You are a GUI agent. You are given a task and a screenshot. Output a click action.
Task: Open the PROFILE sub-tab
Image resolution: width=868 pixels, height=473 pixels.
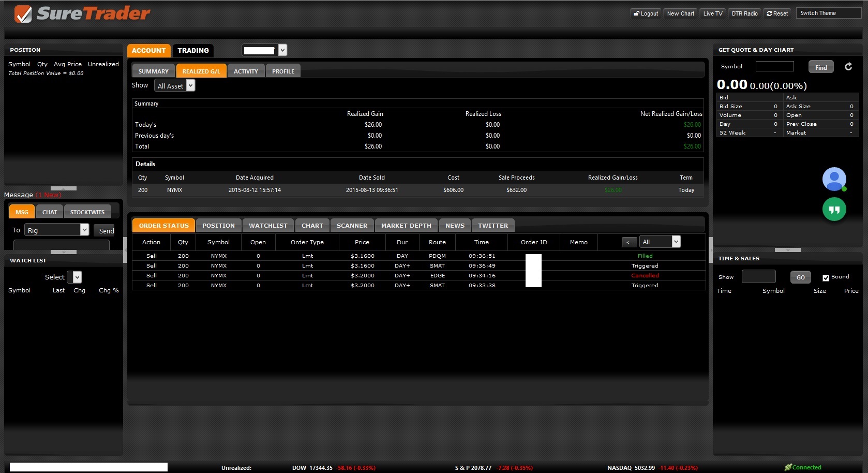click(x=283, y=71)
